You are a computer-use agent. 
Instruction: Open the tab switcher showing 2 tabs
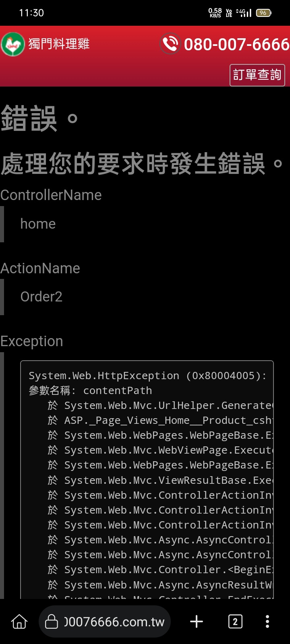point(235,621)
